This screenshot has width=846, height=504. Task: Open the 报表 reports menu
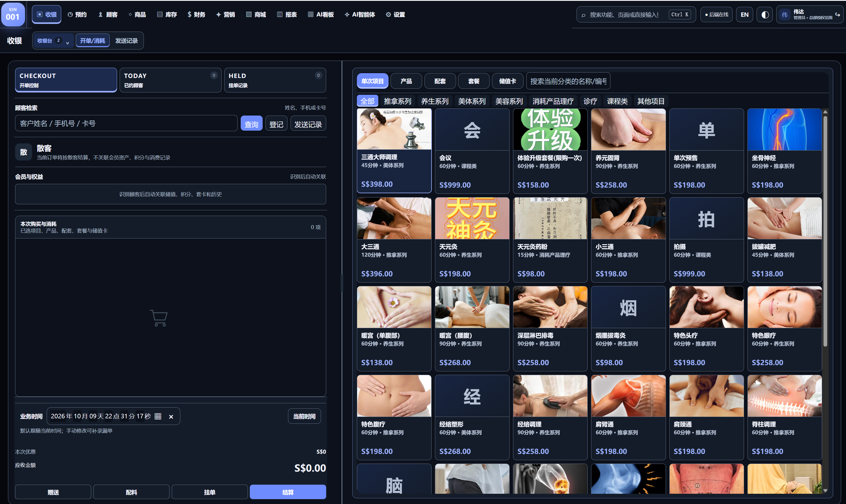pos(287,15)
